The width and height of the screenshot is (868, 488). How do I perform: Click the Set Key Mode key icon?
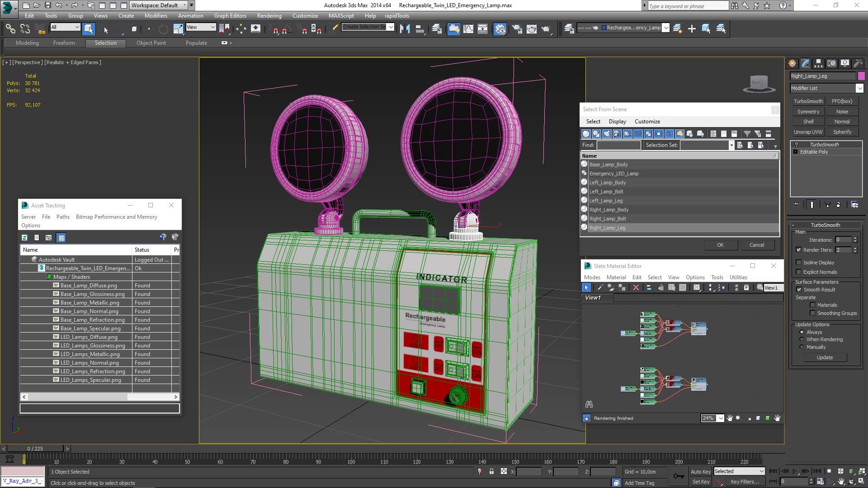click(679, 476)
